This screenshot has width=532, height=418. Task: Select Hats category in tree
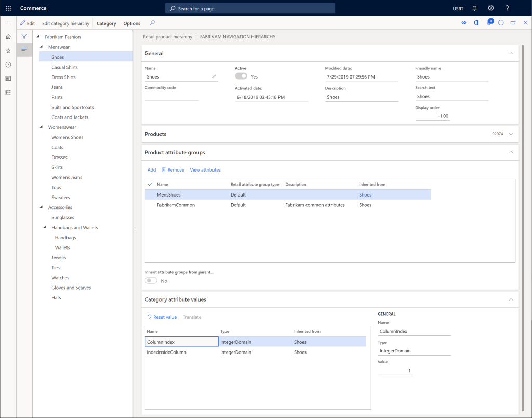(56, 297)
